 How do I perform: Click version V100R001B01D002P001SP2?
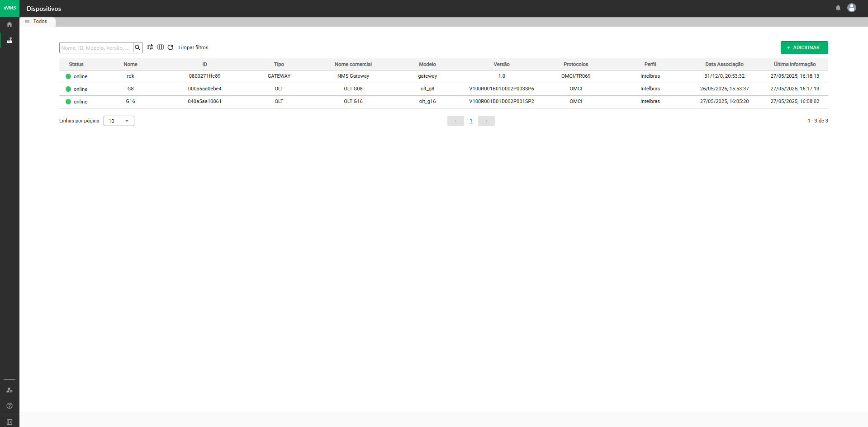click(502, 101)
